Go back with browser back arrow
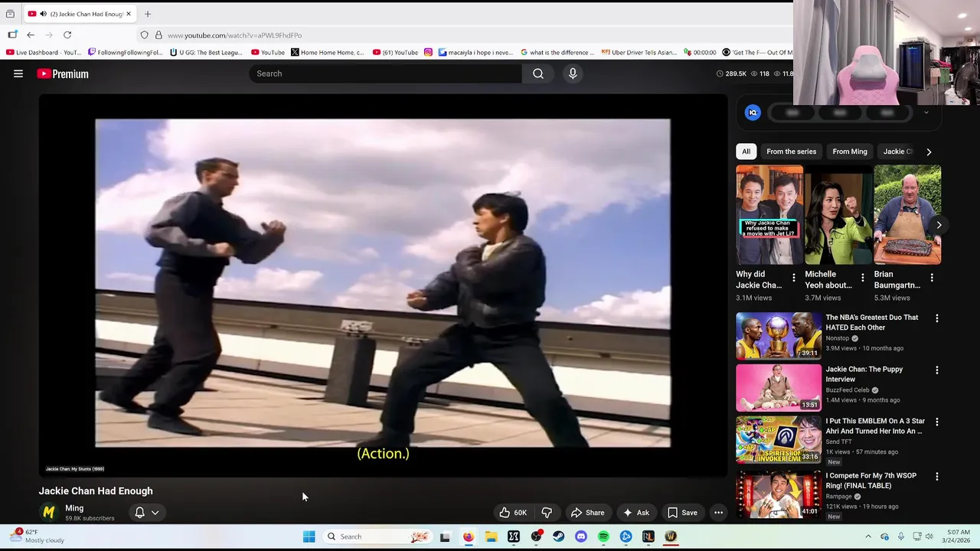The height and width of the screenshot is (551, 980). (x=31, y=35)
